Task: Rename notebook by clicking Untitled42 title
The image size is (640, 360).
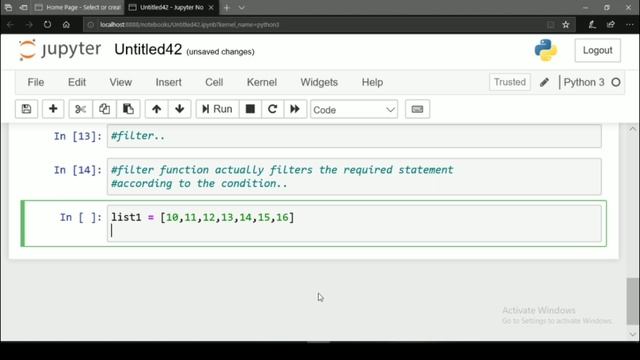Action: 148,49
